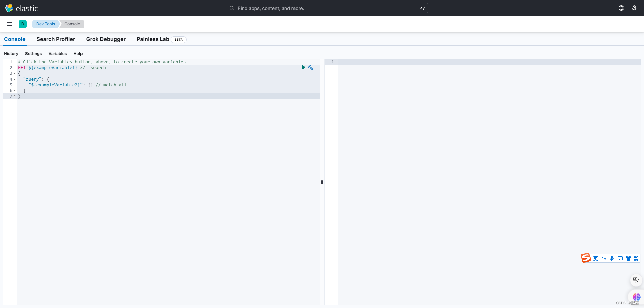Click the Sogou input method logo
Viewport: 644px width, 308px height.
(x=586, y=258)
